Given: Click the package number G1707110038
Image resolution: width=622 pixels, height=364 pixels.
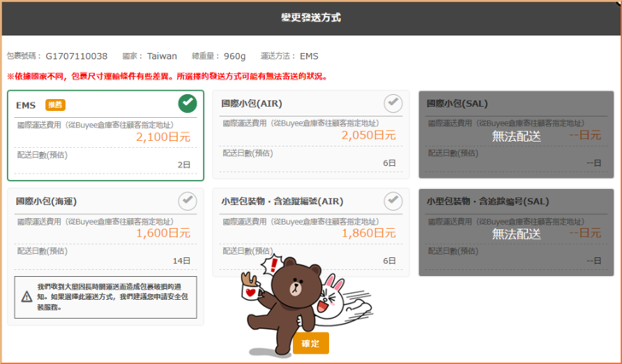Looking at the screenshot, I should pyautogui.click(x=77, y=56).
